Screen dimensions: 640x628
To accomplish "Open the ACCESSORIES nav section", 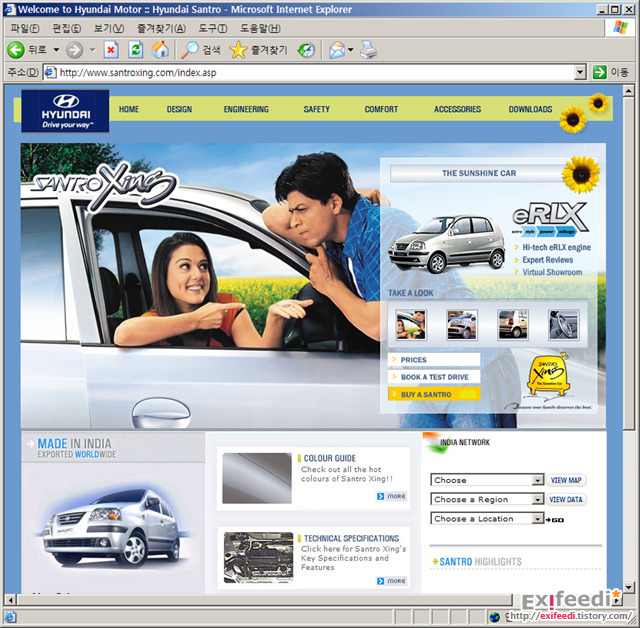I will coord(458,109).
